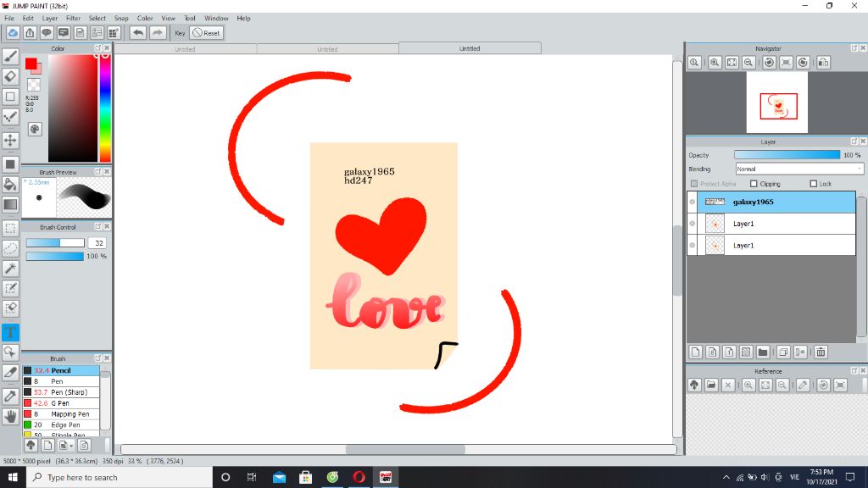Select the Brush tool
Image resolution: width=868 pixels, height=488 pixels.
coord(10,57)
